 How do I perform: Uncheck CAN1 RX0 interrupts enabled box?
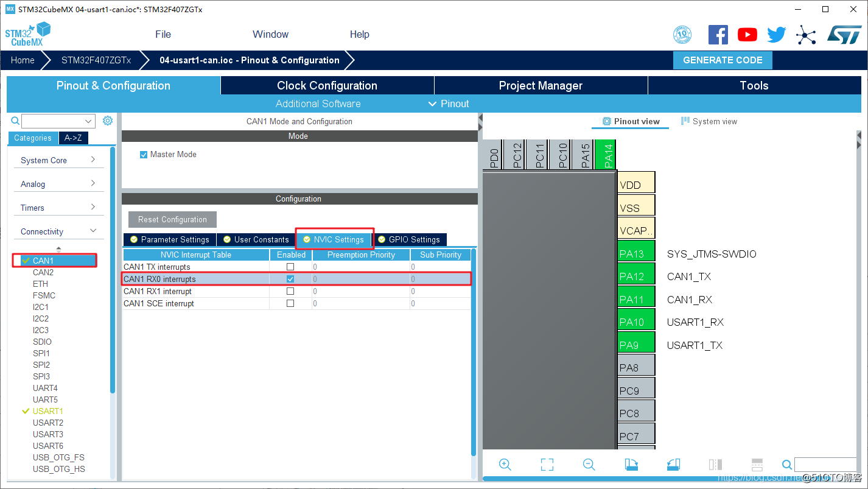click(x=290, y=279)
